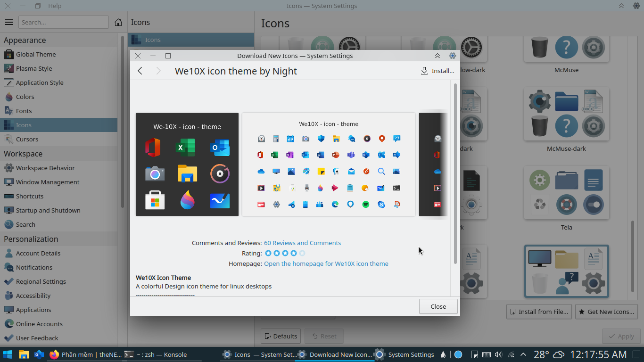The height and width of the screenshot is (362, 644).
Task: Open Notifications settings
Action: point(59,267)
